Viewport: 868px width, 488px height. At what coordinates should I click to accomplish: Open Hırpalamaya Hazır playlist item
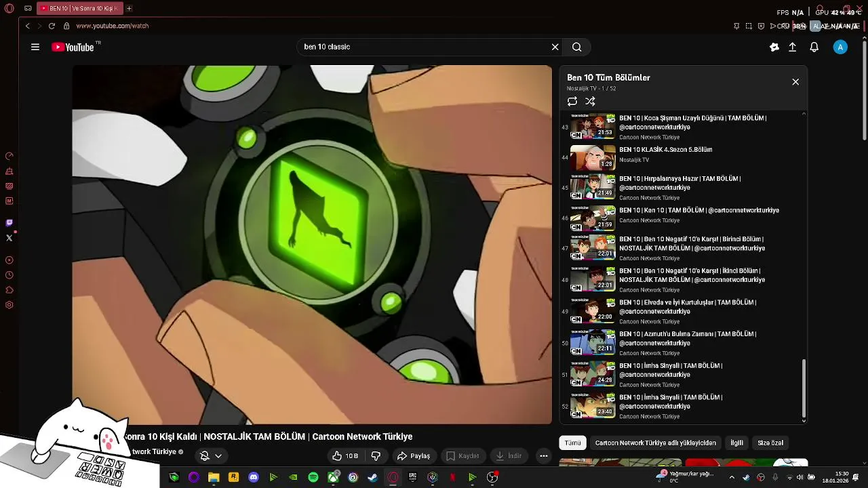click(682, 188)
